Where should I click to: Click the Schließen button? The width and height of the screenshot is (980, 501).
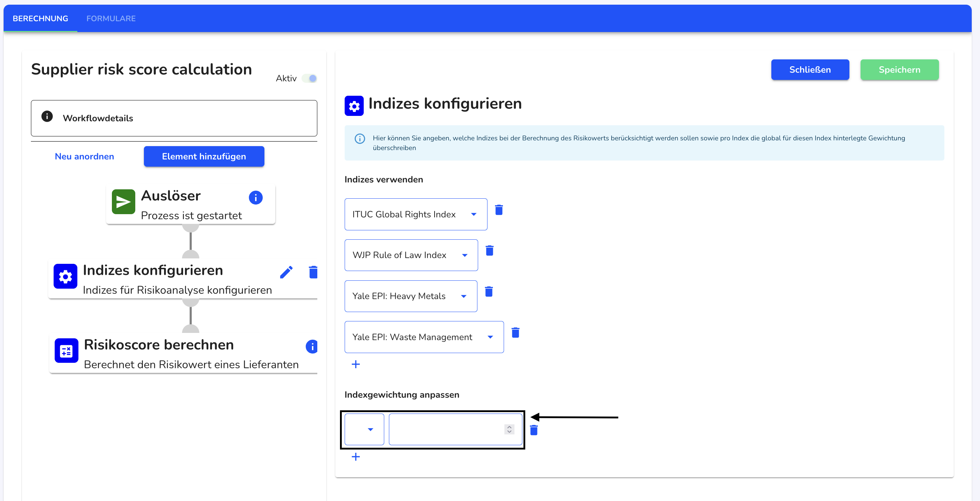(809, 70)
